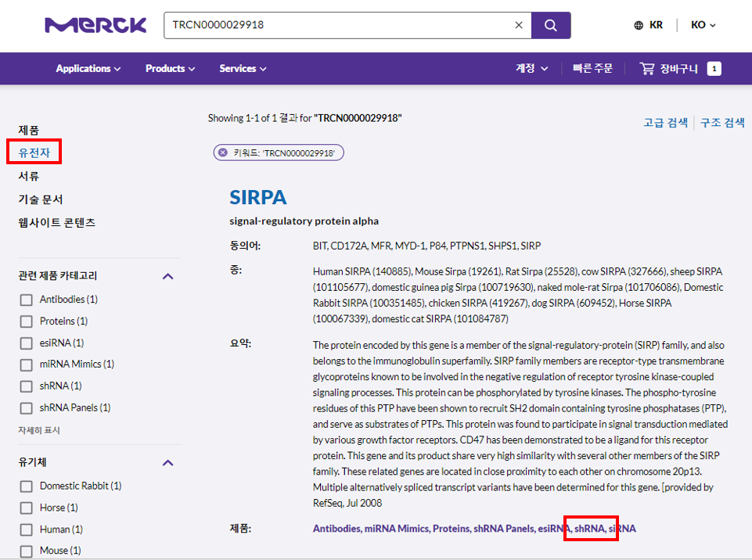Collapse the 유기체 filter section
Screen dimensions: 752x560
pos(167,463)
